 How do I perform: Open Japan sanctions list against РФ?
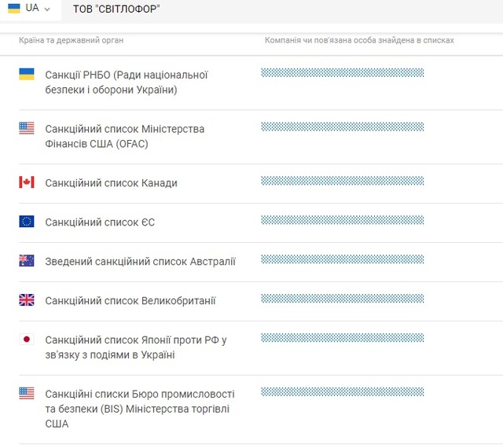click(x=135, y=347)
